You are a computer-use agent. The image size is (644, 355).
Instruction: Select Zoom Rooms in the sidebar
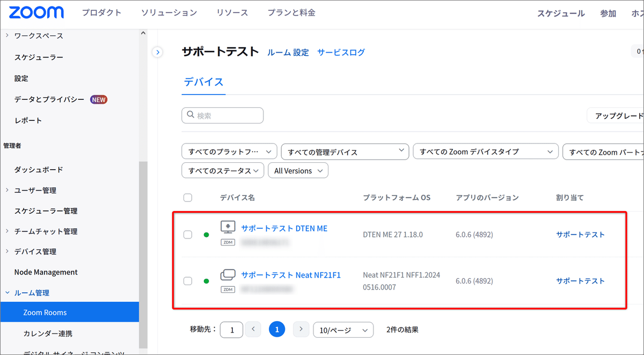[69, 312]
